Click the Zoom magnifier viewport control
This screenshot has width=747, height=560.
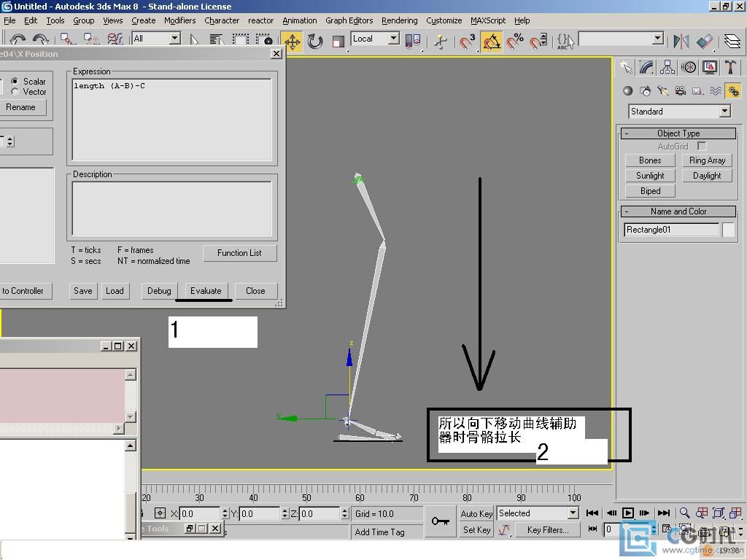(684, 513)
